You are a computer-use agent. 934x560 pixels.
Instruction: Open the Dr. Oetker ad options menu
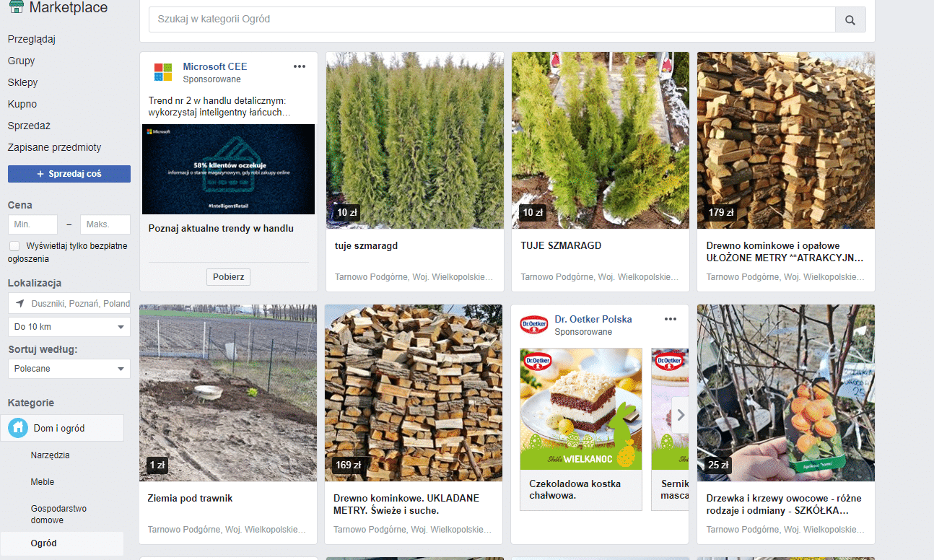tap(671, 320)
